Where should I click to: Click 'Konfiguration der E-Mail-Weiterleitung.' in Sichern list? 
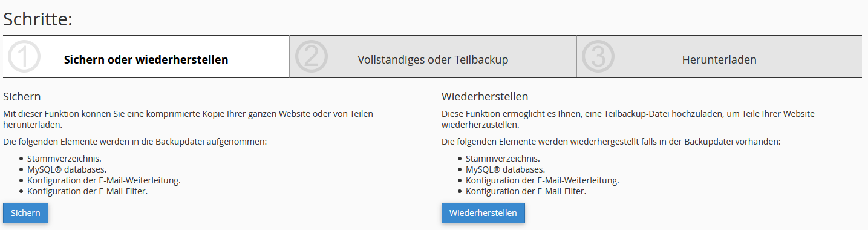(104, 180)
